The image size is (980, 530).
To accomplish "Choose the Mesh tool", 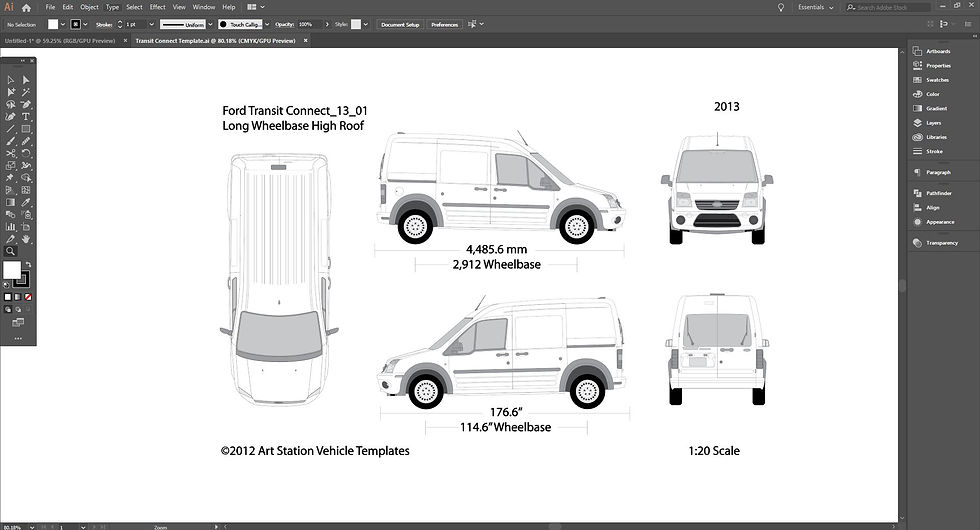I will click(26, 190).
